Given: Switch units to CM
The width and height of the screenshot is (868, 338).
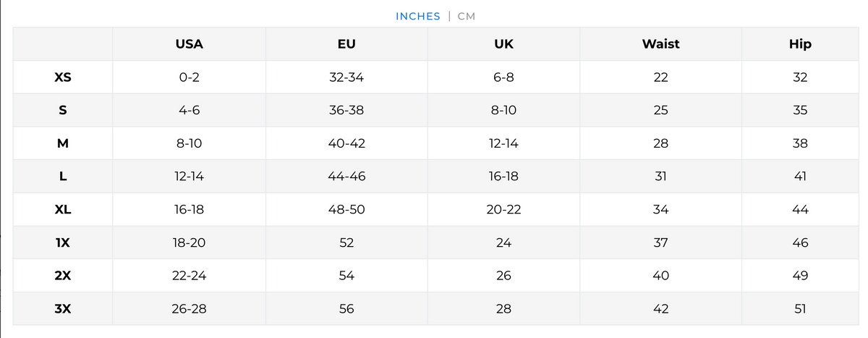Looking at the screenshot, I should click(467, 16).
